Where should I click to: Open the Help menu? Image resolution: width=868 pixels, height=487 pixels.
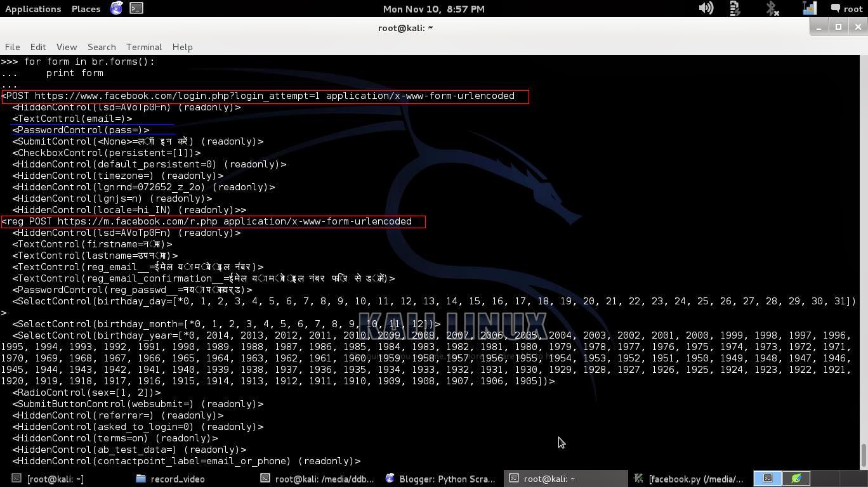point(182,46)
